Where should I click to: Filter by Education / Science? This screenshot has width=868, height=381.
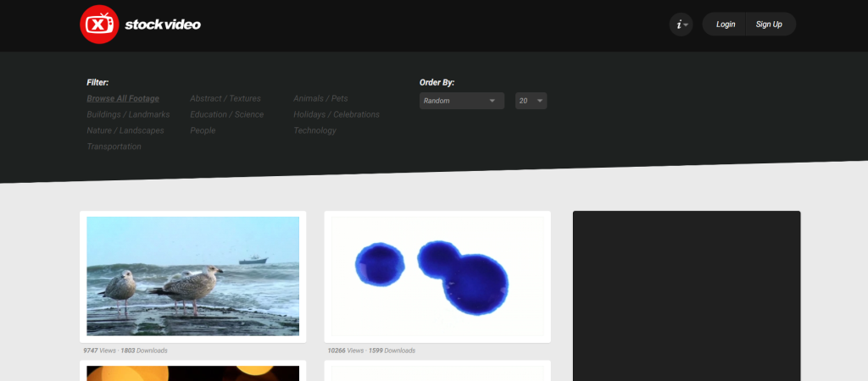[x=227, y=114]
